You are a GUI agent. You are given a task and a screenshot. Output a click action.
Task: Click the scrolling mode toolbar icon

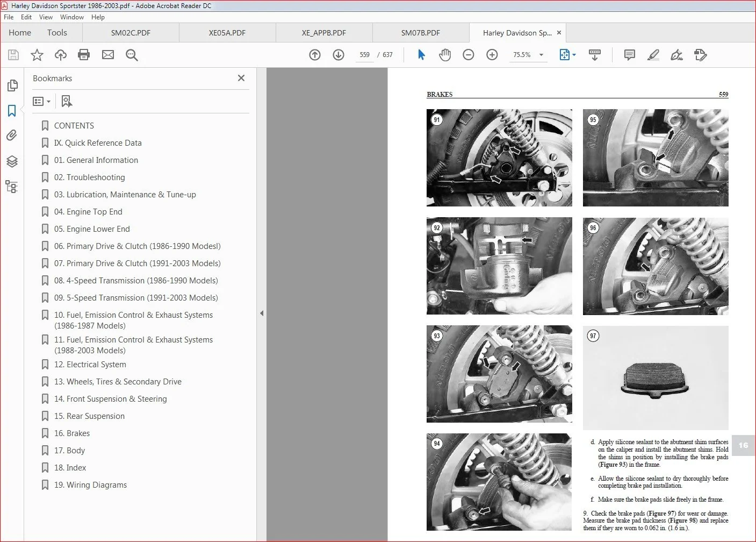(x=595, y=55)
